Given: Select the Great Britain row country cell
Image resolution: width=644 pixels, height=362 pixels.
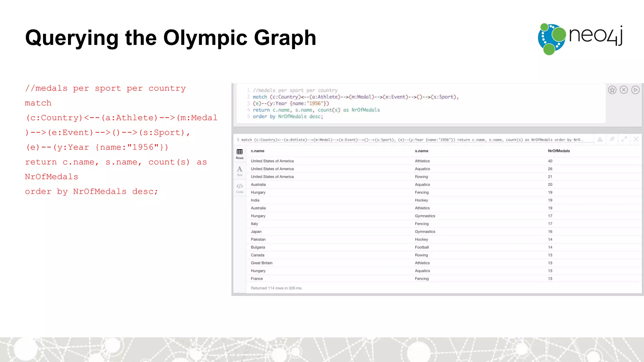Looking at the screenshot, I should point(262,263).
